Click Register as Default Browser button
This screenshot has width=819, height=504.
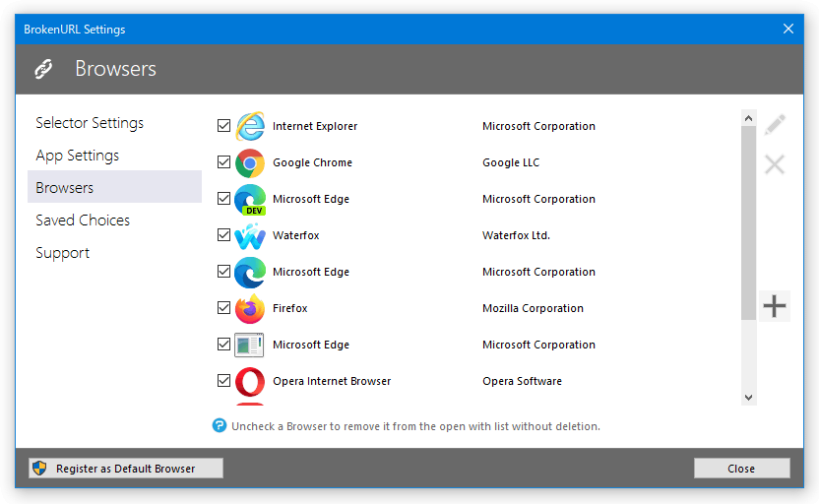pyautogui.click(x=126, y=468)
